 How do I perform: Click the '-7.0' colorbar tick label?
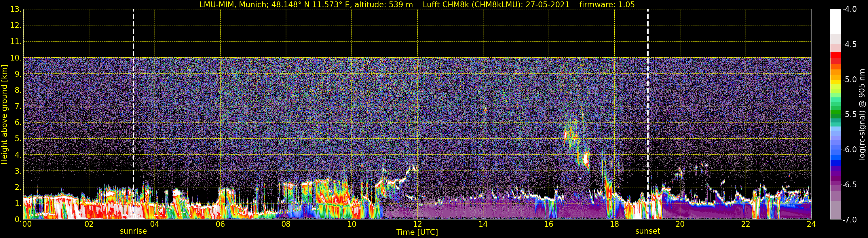pos(849,220)
